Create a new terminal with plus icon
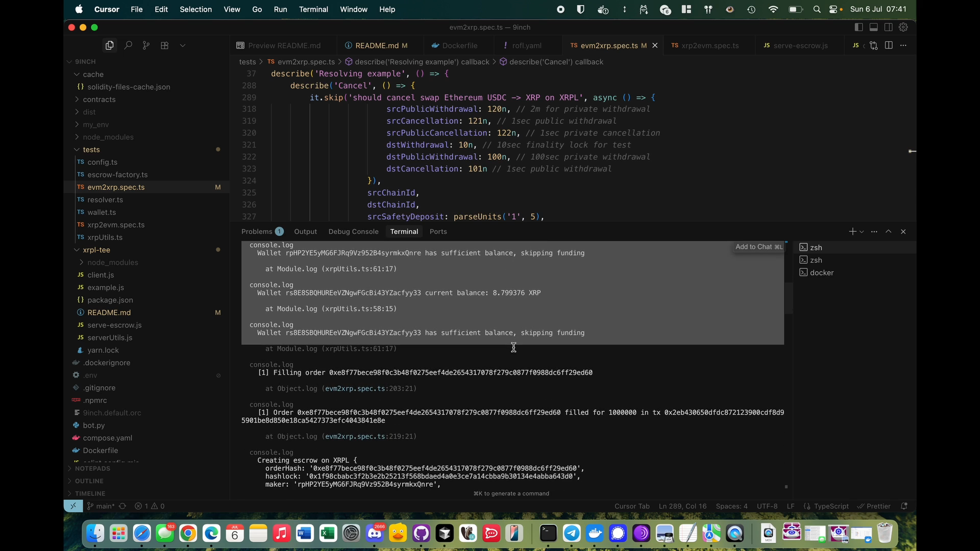 pyautogui.click(x=852, y=232)
